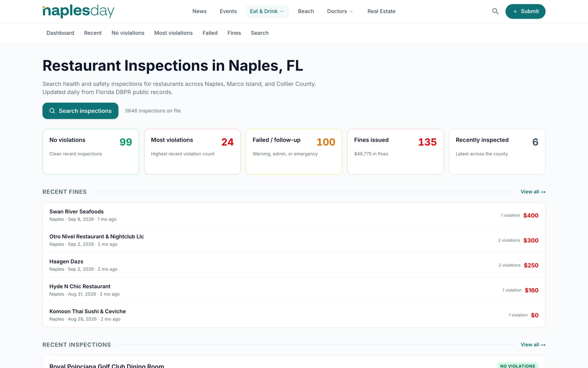Click the $300 fine amount
The width and height of the screenshot is (588, 368).
531,240
